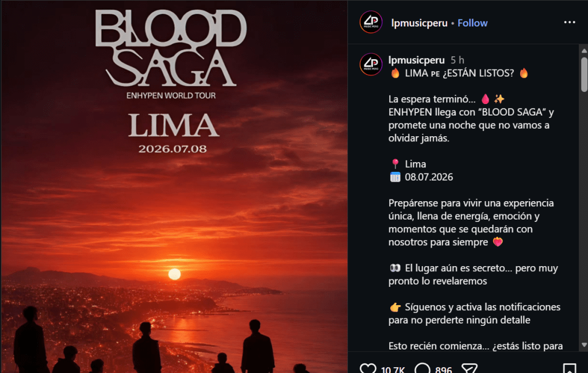This screenshot has height=373, width=588.
Task: Click the lpmusicperu header profile avatar
Action: (x=371, y=22)
